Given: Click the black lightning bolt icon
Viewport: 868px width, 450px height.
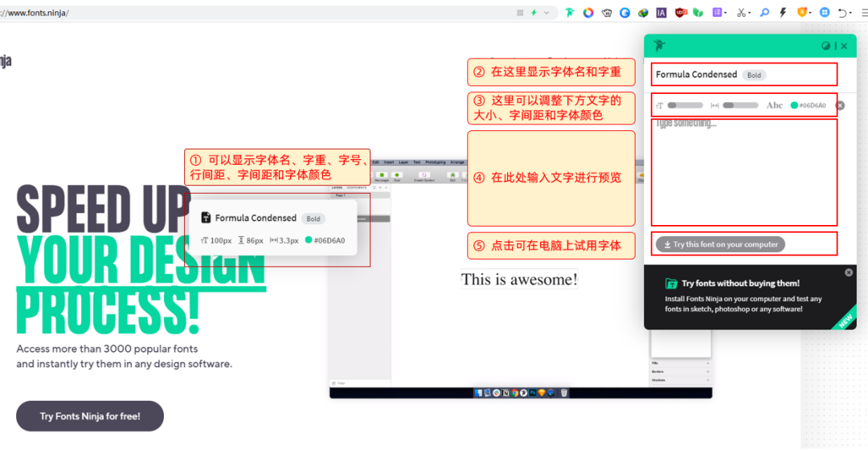Looking at the screenshot, I should [x=783, y=12].
